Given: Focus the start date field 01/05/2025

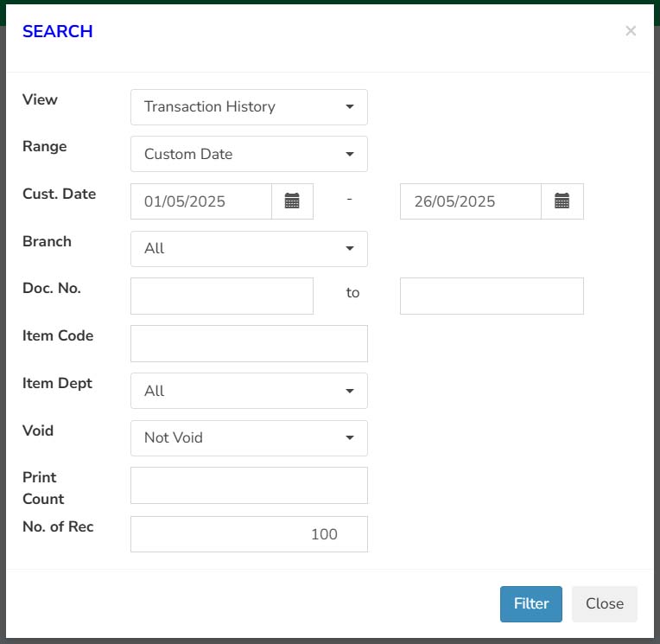Looking at the screenshot, I should tap(201, 201).
